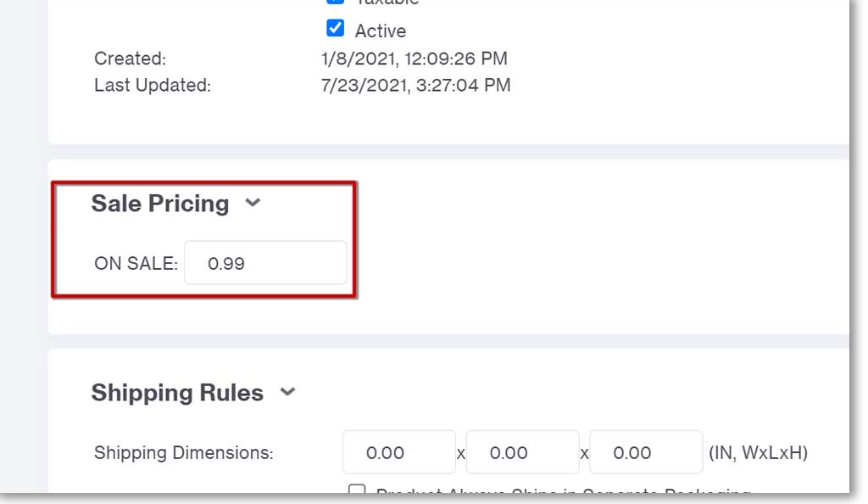Focus the middle Shipping Dimensions length field

522,452
